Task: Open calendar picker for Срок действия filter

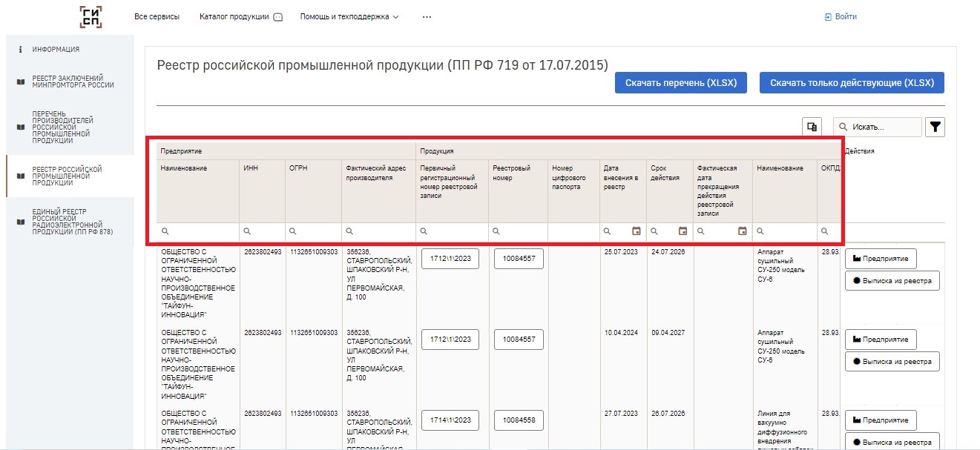Action: click(683, 231)
